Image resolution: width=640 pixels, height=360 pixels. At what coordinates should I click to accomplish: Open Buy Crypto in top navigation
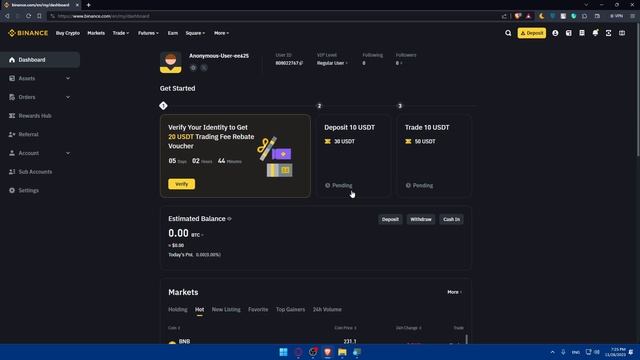[68, 33]
